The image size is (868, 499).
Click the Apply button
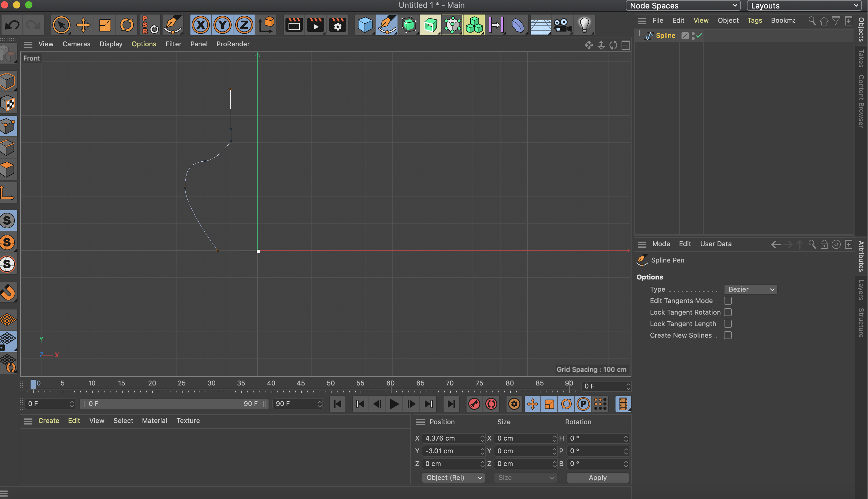(x=597, y=478)
